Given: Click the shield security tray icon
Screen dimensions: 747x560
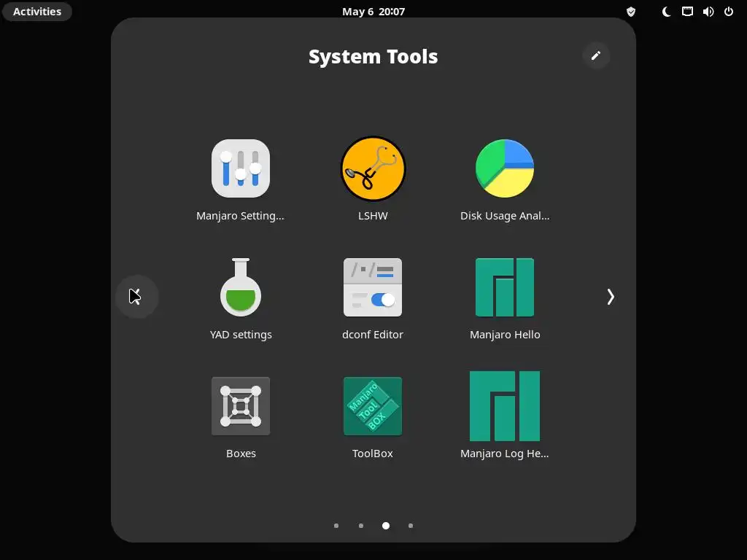Looking at the screenshot, I should point(631,12).
